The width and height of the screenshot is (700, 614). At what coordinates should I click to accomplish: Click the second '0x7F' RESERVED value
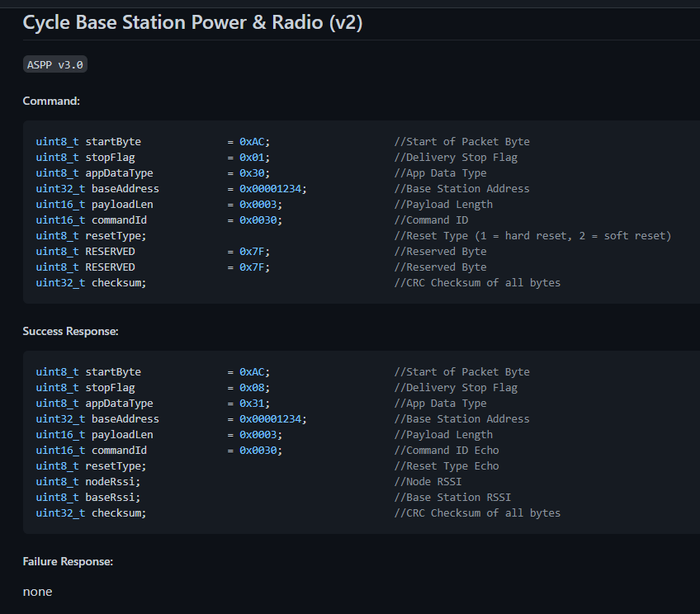(252, 267)
